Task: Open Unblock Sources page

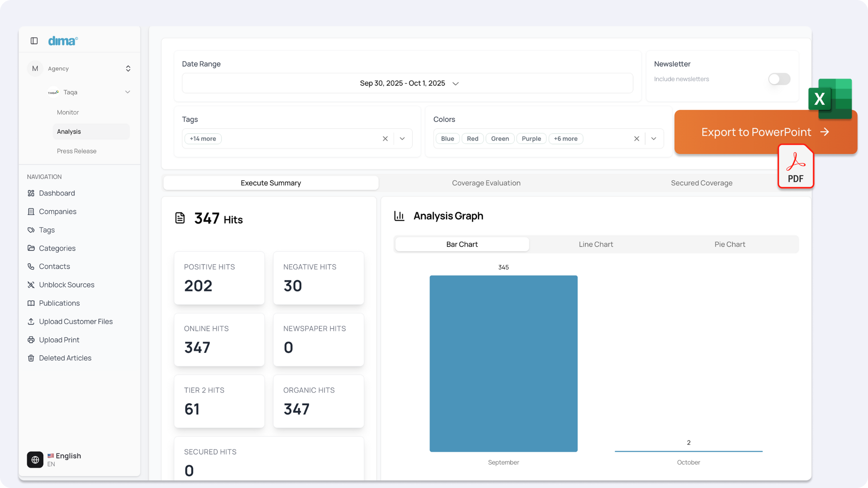Action: point(67,285)
